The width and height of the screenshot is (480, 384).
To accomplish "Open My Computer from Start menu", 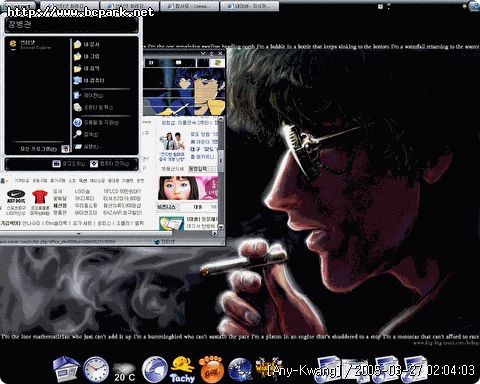I will click(x=89, y=80).
